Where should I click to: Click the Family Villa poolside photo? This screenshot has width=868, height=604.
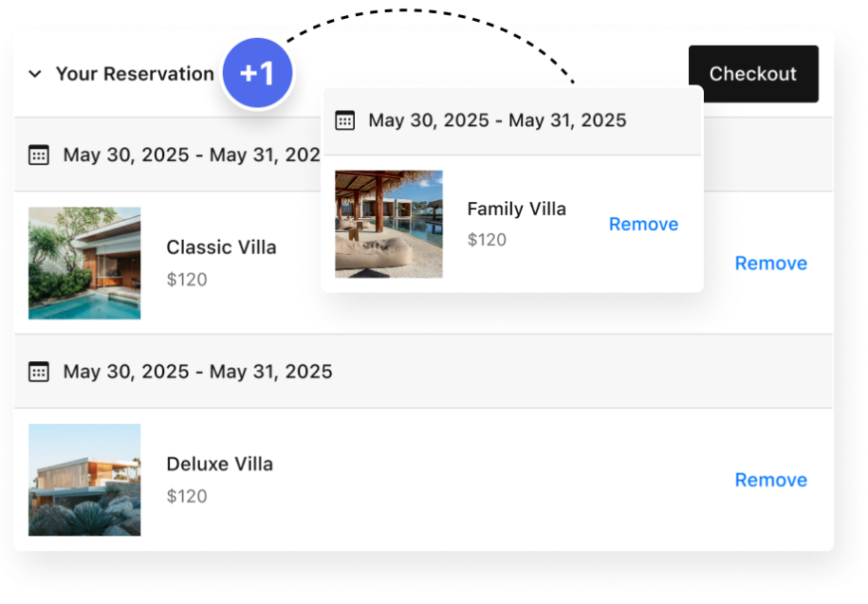pos(389,224)
